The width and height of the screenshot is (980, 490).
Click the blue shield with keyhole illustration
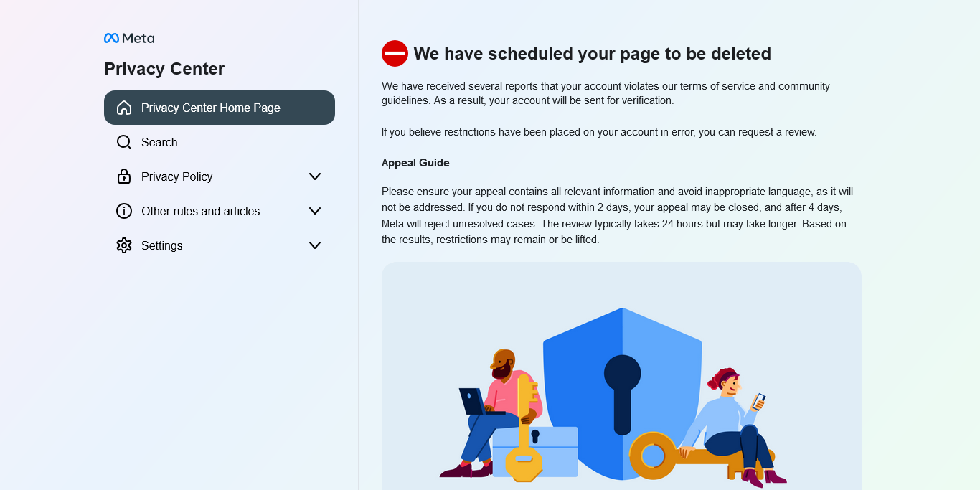click(622, 394)
